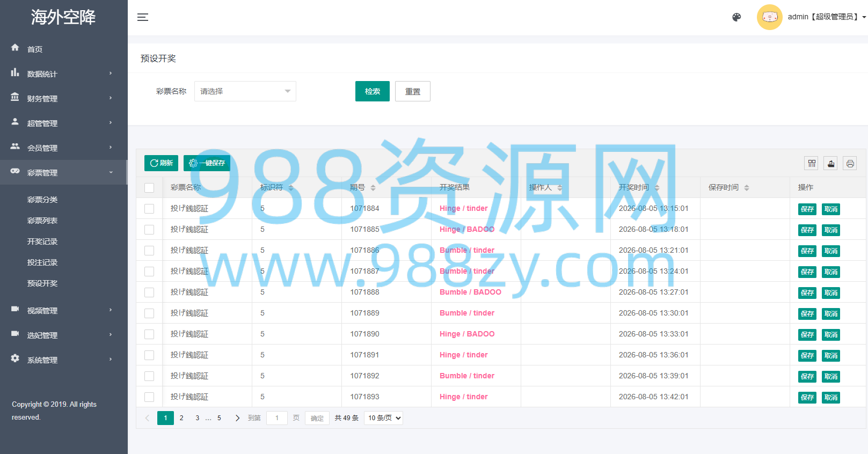The width and height of the screenshot is (868, 454).
Task: Click 保存 for 期号 1071888
Action: coord(807,293)
